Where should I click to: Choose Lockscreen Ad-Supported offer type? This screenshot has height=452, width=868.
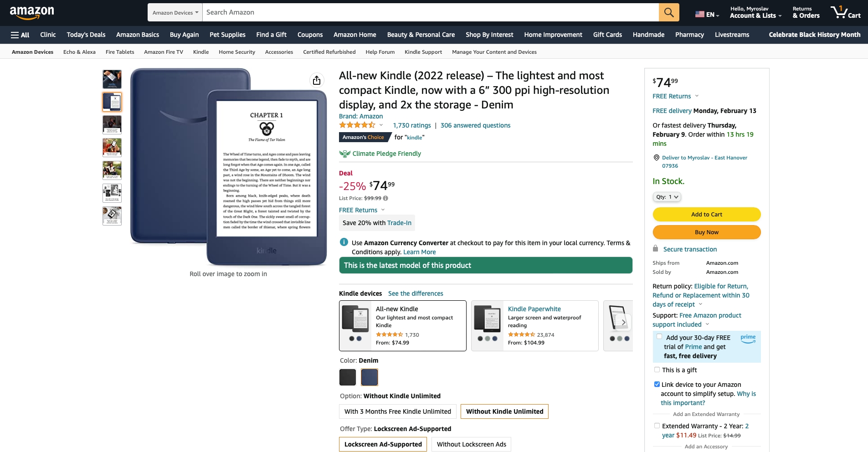point(383,444)
